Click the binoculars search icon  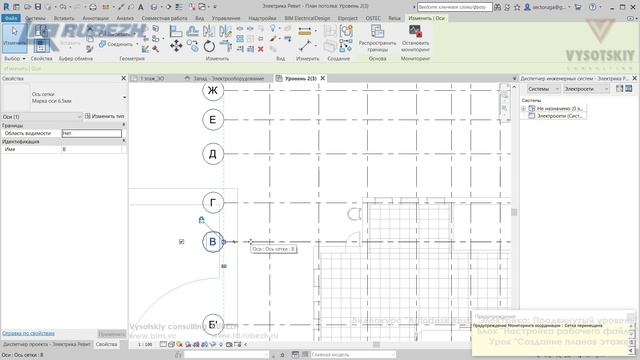498,7
